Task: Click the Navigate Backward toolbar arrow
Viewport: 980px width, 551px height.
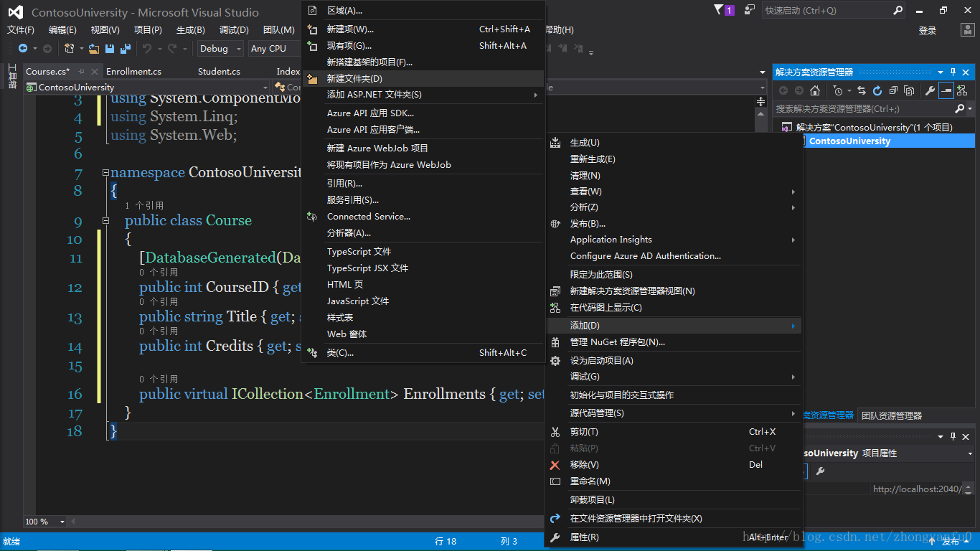Action: coord(23,49)
